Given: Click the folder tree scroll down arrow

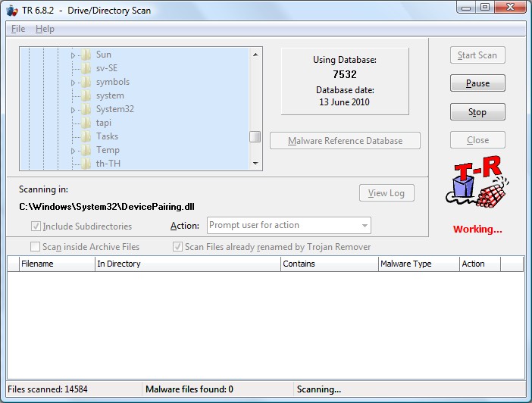Looking at the screenshot, I should tap(255, 164).
